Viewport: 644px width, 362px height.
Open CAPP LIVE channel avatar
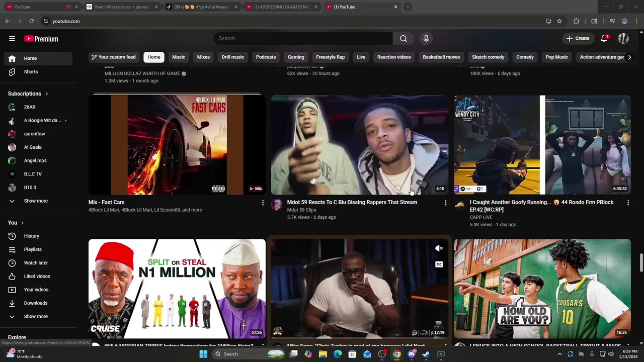[x=459, y=204]
